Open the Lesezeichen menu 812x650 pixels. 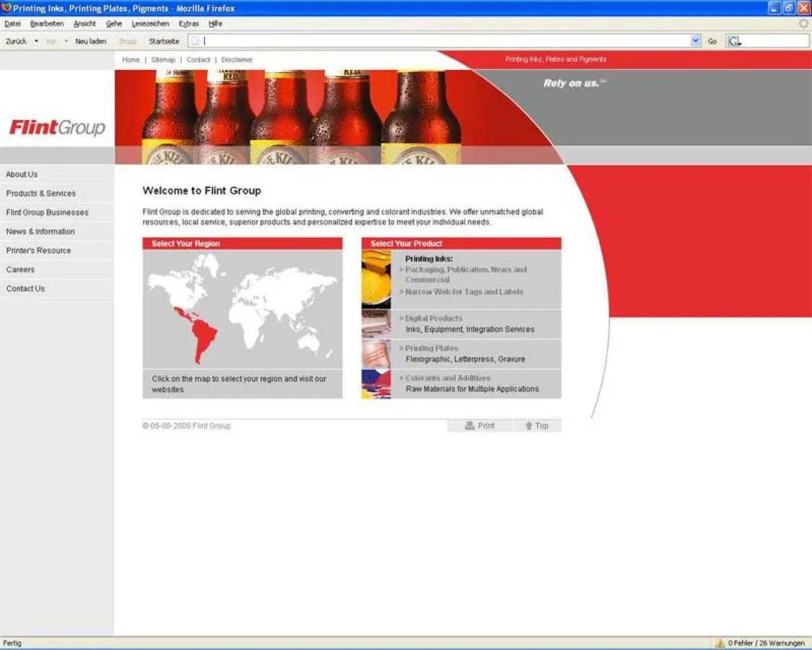point(149,24)
